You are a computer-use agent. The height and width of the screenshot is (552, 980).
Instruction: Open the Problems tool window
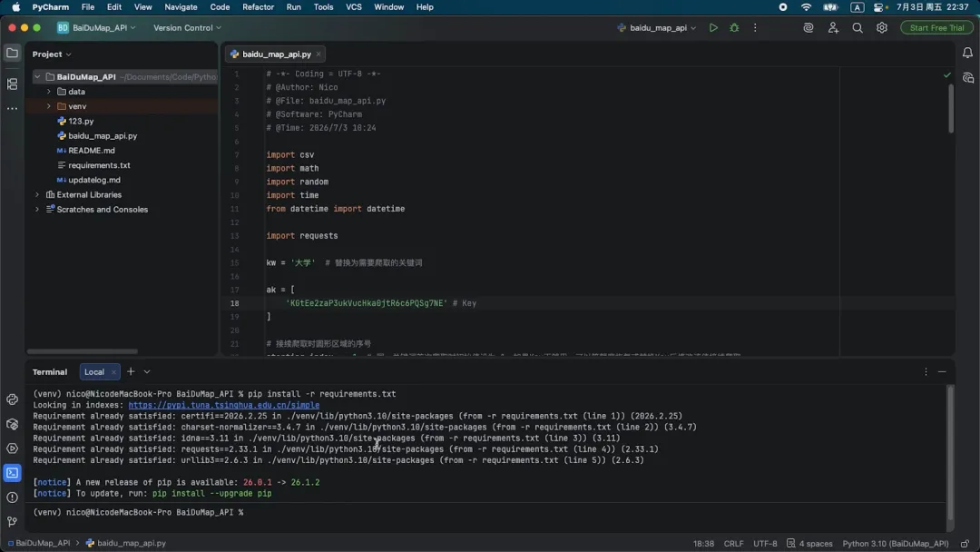point(12,498)
